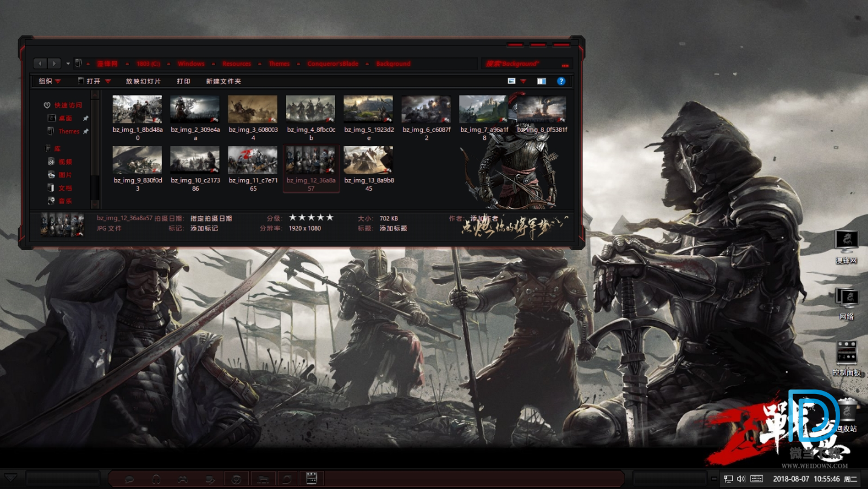The image size is (868, 489).
Task: Open the Chrome browser in taskbar
Action: coord(236,479)
